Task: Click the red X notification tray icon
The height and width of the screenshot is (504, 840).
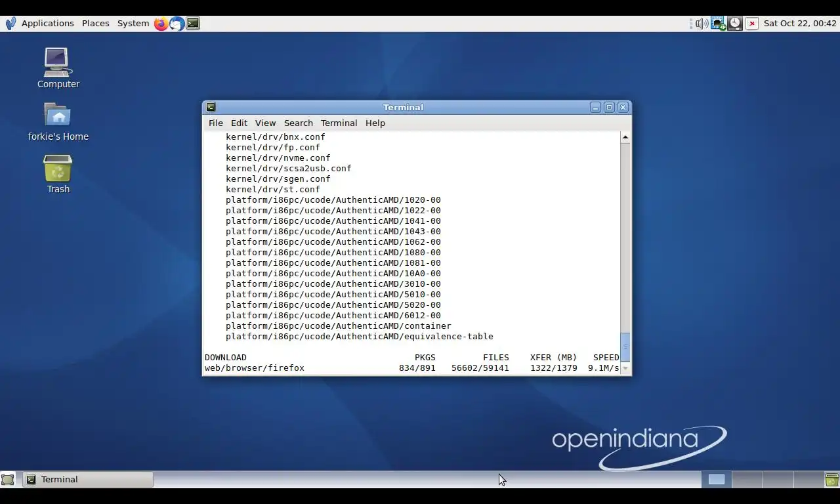Action: point(752,24)
